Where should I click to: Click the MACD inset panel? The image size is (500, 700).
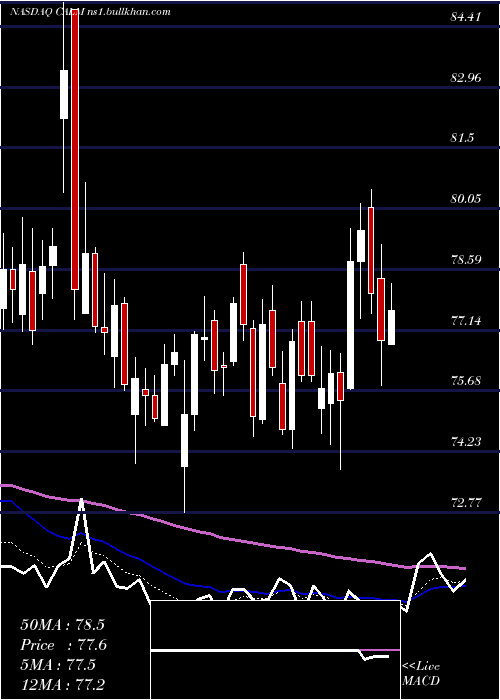(x=275, y=650)
